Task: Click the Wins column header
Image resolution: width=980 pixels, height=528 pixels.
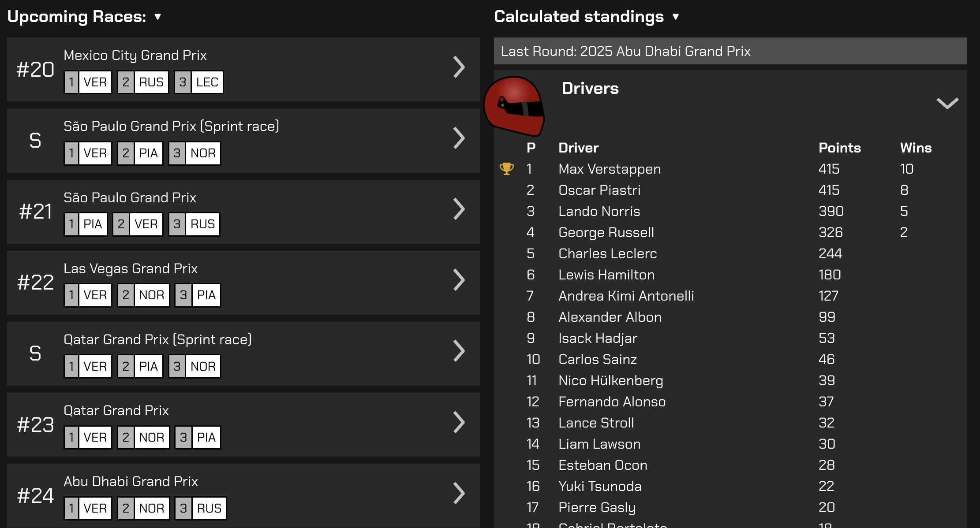Action: click(915, 148)
